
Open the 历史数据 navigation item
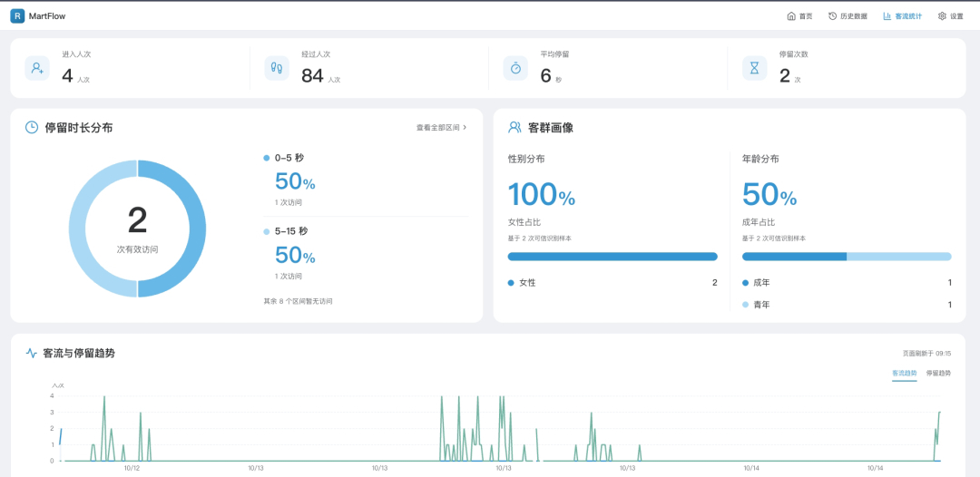[x=848, y=16]
